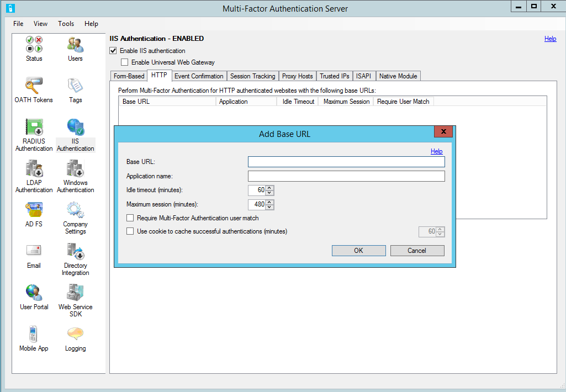Maximize the Multi-Factor Authentication Server window
This screenshot has width=566, height=392.
click(534, 7)
